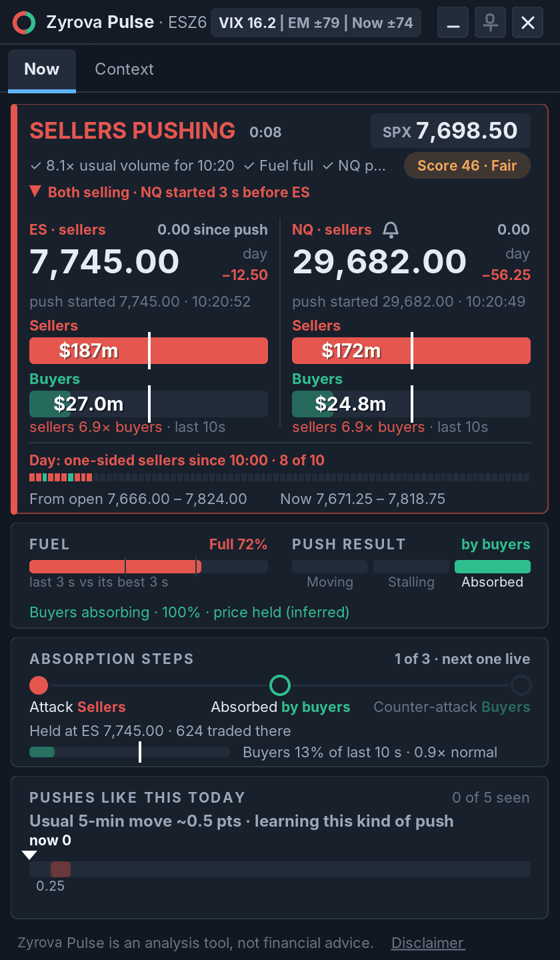
Task: Click '0 of 5 seen' counter
Action: click(491, 797)
